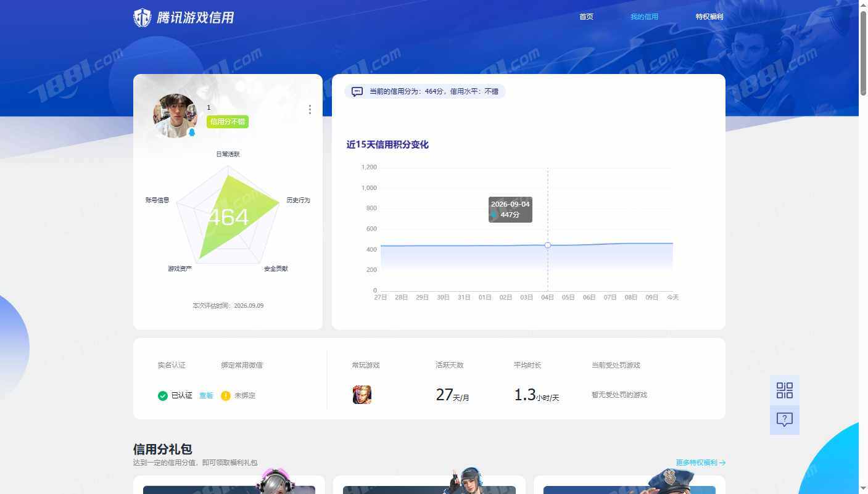Click the 464 score in radar chart
Image resolution: width=868 pixels, height=494 pixels.
click(228, 218)
